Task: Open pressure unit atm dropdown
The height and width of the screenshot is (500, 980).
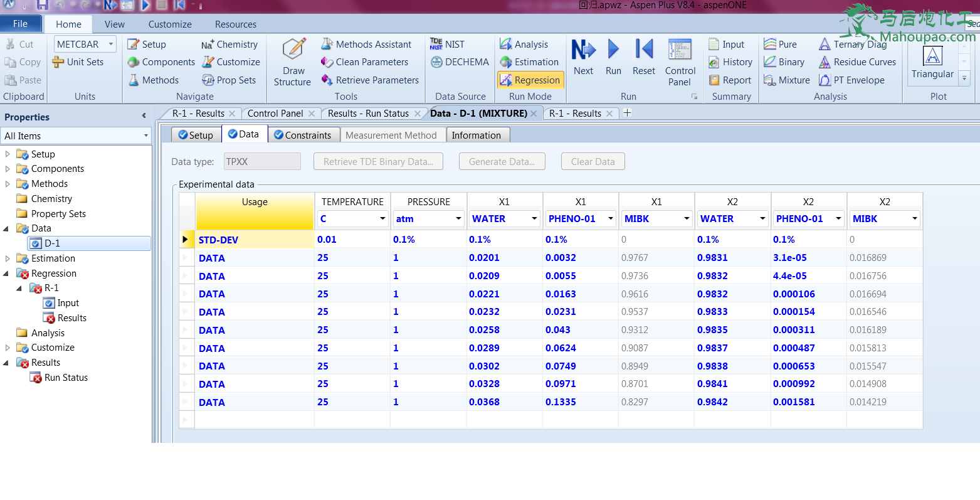Action: pos(458,219)
